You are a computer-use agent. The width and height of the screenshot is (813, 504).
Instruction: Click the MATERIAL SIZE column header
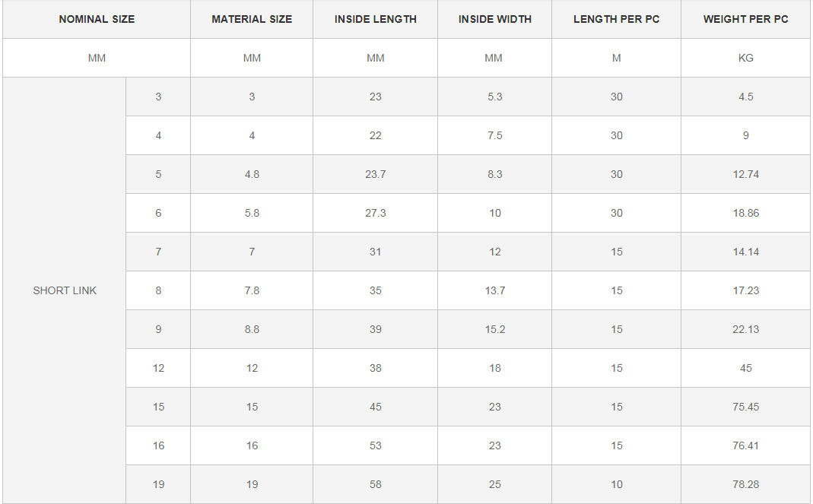point(252,19)
